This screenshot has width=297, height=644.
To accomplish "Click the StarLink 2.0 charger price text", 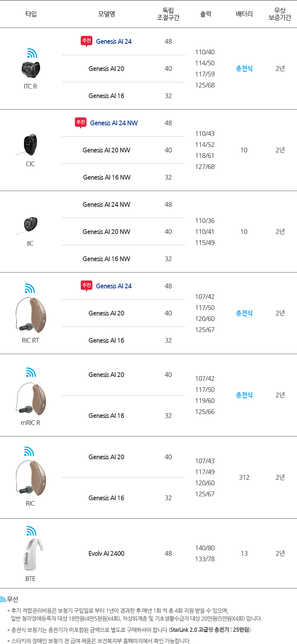I will 210,629.
